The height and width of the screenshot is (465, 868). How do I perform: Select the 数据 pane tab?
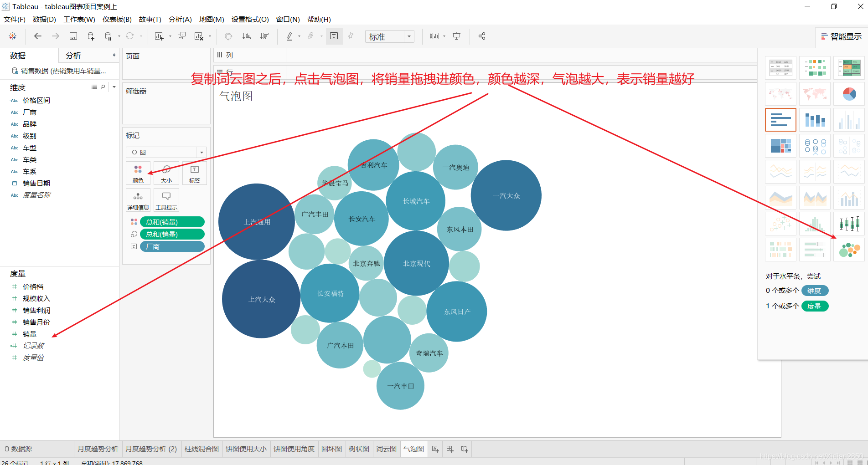point(18,56)
